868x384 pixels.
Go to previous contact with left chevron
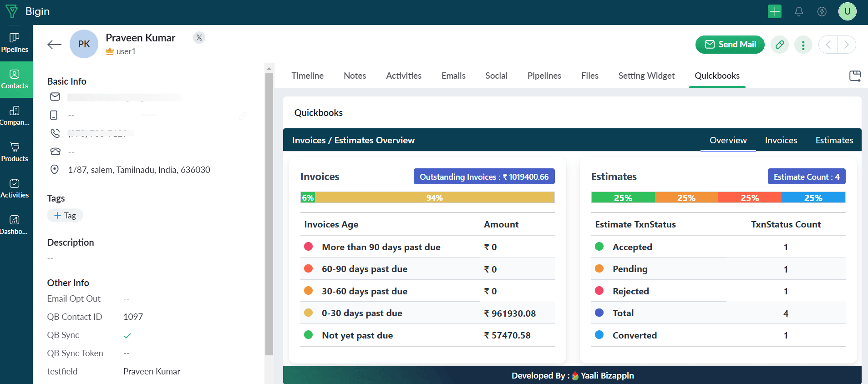(828, 45)
